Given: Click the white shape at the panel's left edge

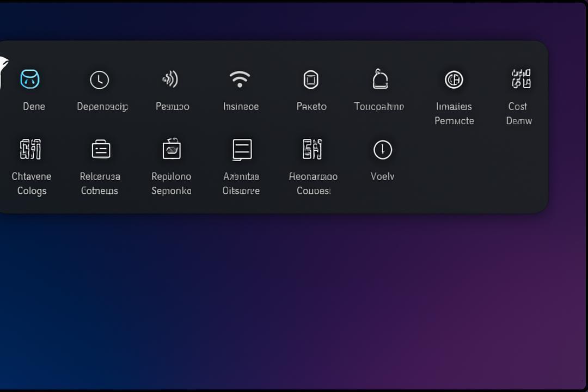Looking at the screenshot, I should [x=3, y=72].
